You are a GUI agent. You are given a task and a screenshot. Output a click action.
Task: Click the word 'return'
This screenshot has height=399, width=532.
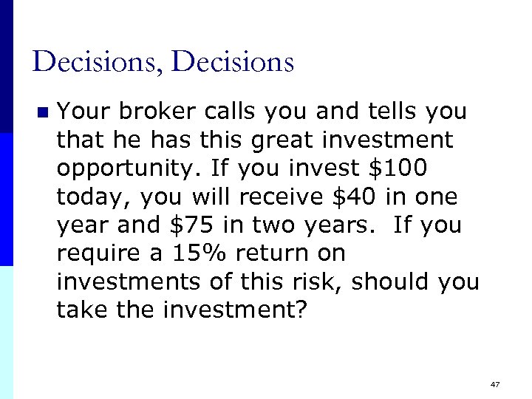(267, 253)
